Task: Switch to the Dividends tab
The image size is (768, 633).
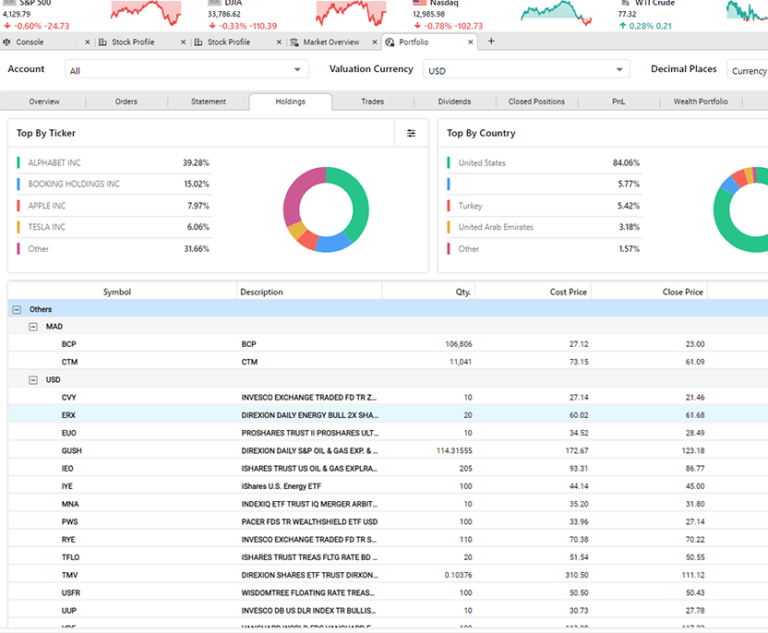Action: (454, 102)
